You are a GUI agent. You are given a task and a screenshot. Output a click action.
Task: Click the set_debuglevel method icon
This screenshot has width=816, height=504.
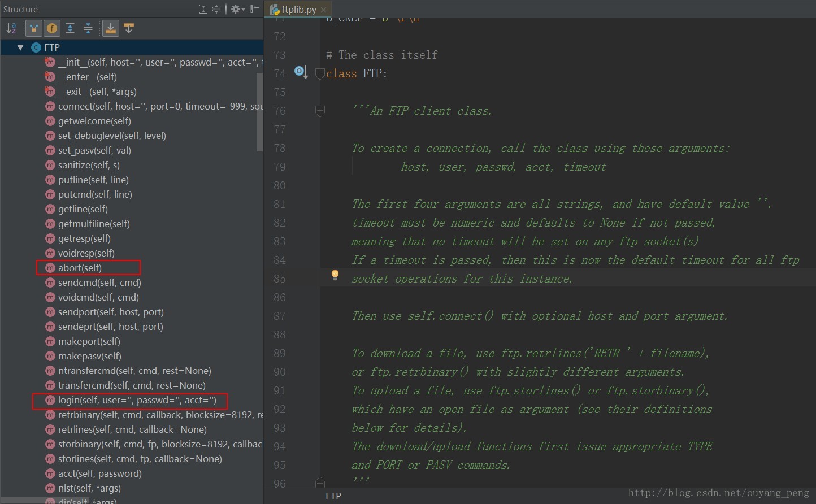click(50, 136)
